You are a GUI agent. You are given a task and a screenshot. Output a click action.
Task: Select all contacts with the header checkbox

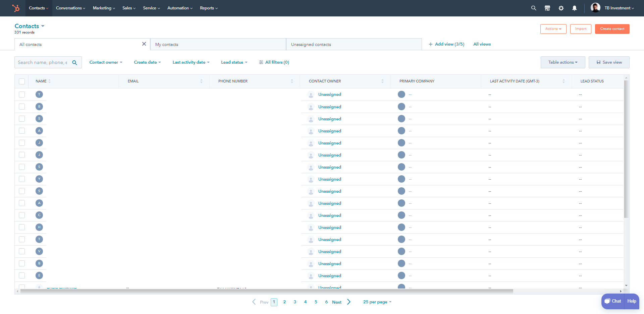22,81
